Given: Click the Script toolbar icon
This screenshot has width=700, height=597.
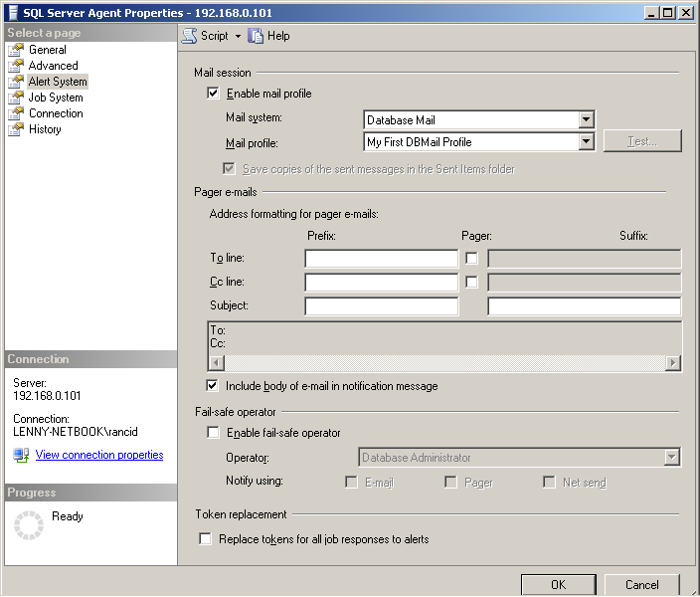Looking at the screenshot, I should pos(189,36).
